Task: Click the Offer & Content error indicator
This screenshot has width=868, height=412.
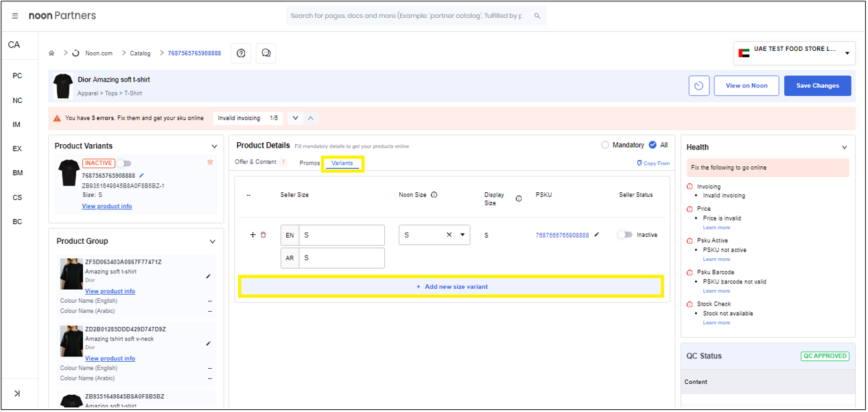Action: click(x=283, y=163)
